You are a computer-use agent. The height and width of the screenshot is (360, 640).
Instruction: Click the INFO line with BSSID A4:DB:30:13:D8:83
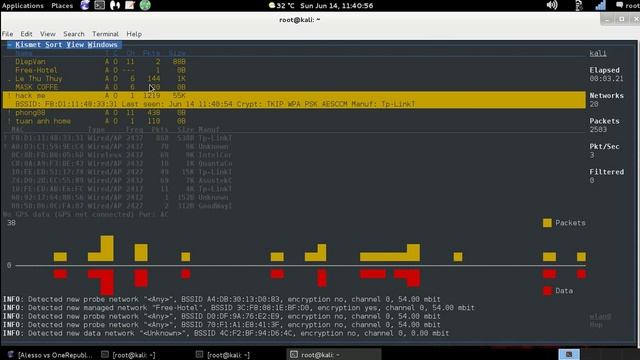tap(222, 299)
